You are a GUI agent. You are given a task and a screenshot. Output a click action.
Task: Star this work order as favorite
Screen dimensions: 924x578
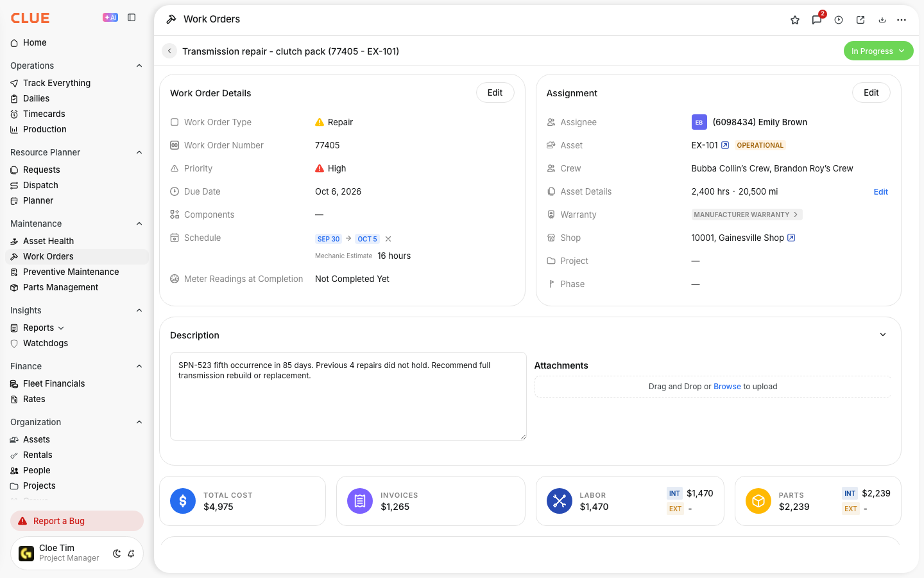click(x=795, y=20)
